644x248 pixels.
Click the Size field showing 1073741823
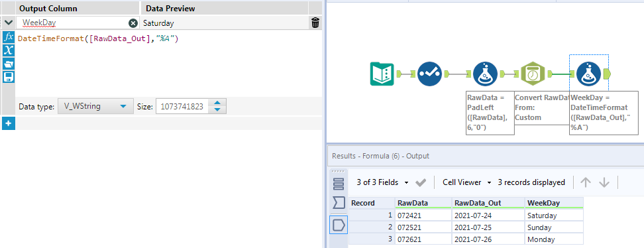pyautogui.click(x=182, y=107)
